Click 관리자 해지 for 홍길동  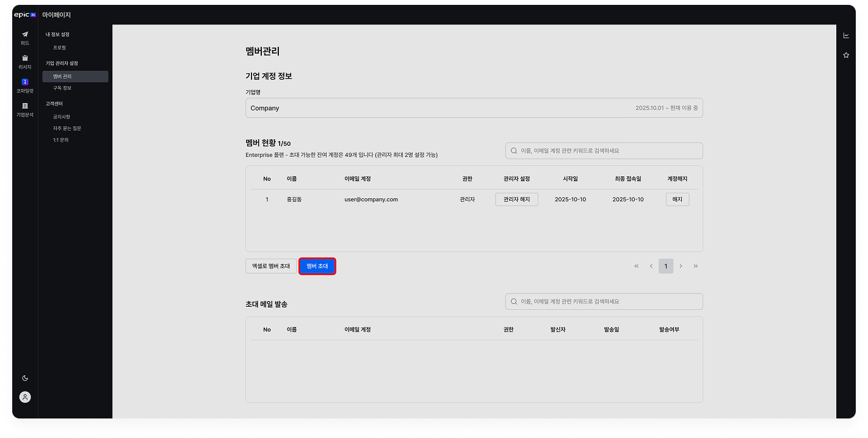click(516, 199)
